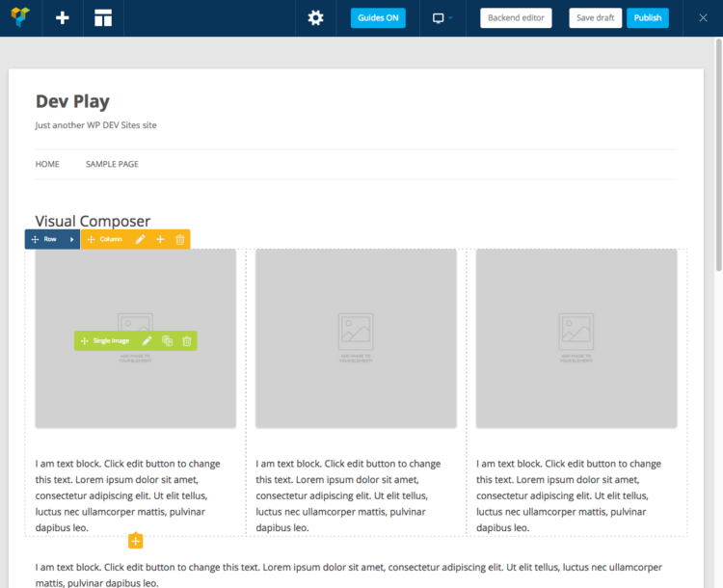Add element inside column via toolbar plus
This screenshot has height=588, width=723.
tap(160, 239)
